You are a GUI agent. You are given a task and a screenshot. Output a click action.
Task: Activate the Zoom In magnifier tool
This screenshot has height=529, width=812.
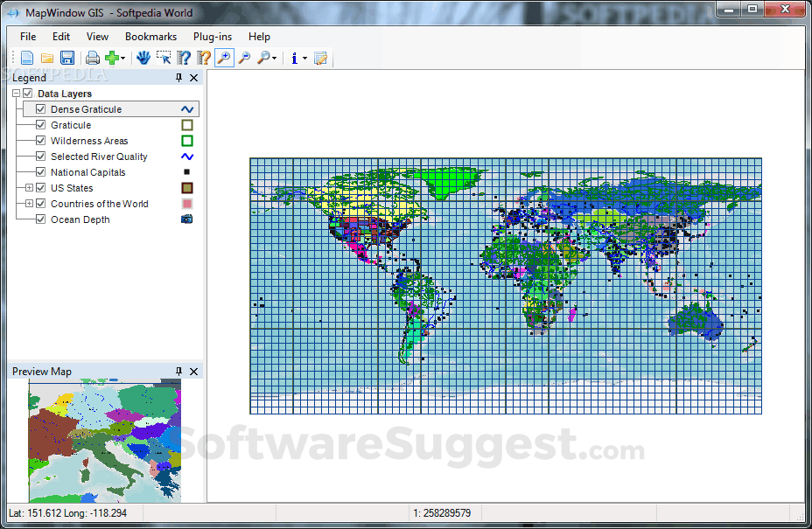pyautogui.click(x=224, y=57)
